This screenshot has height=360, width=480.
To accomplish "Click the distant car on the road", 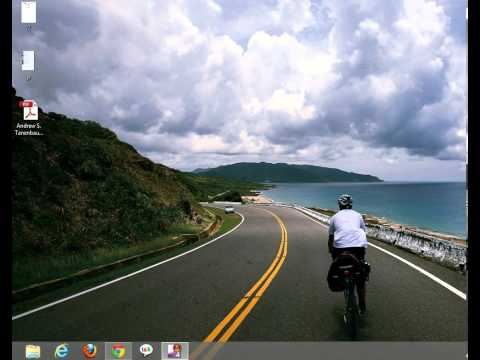I will click(x=229, y=210).
